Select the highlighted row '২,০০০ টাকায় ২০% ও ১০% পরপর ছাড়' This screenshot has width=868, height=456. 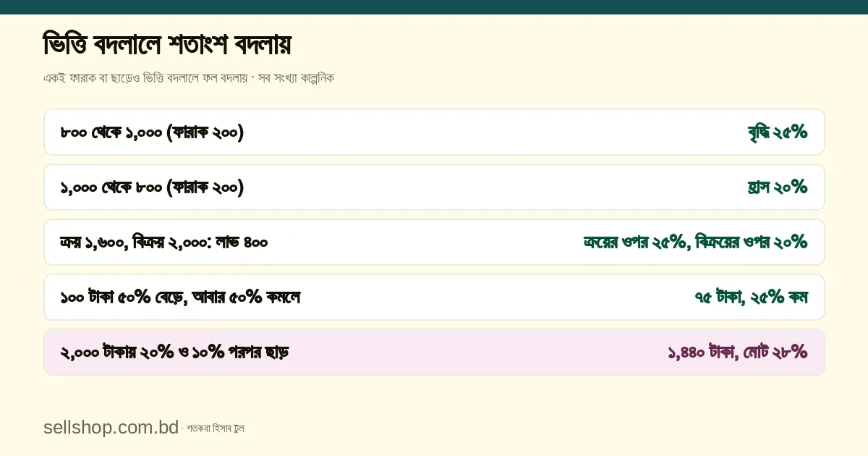(434, 352)
